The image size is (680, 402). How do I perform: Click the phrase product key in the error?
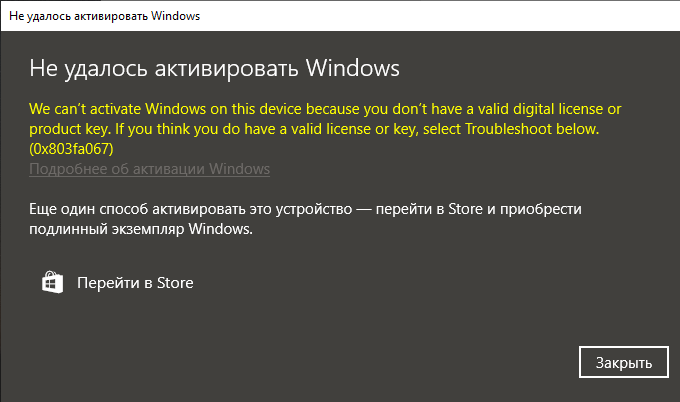point(70,129)
